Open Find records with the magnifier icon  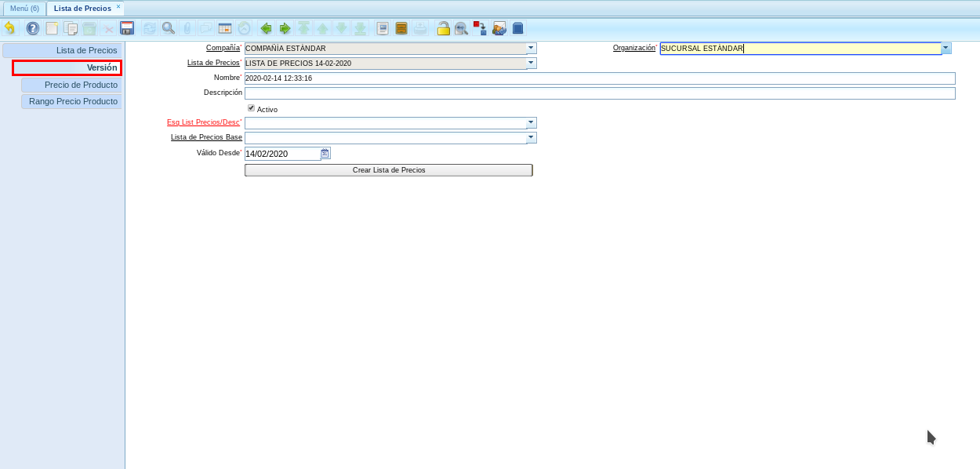[168, 28]
